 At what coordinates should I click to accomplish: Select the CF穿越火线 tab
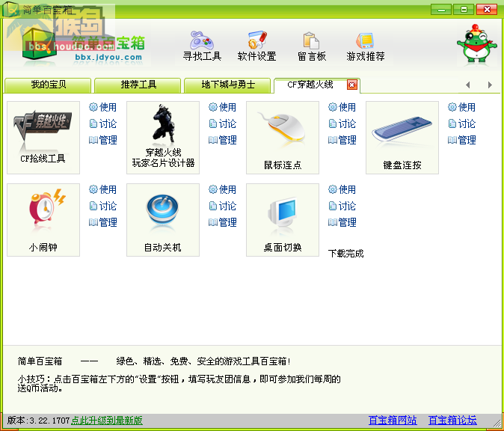(x=310, y=85)
